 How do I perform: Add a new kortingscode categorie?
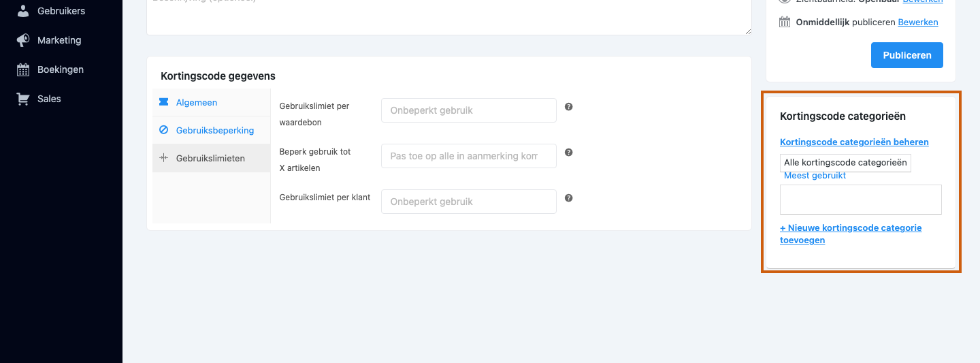[851, 234]
